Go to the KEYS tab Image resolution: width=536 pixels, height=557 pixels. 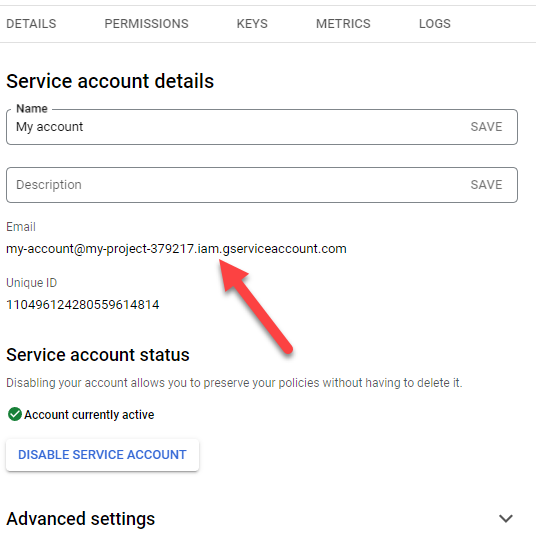tap(252, 24)
